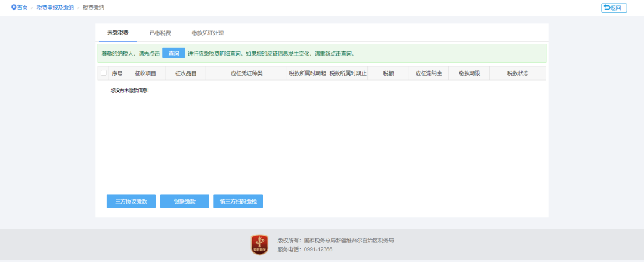Go back using the 返回 button

(614, 8)
